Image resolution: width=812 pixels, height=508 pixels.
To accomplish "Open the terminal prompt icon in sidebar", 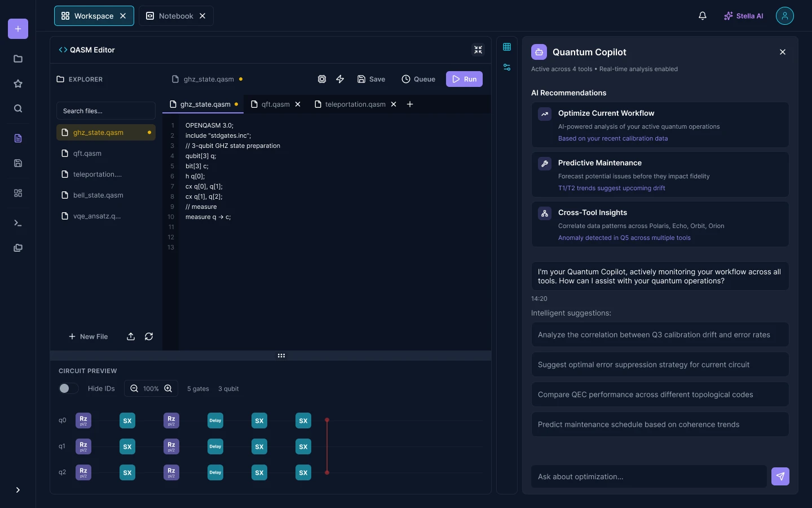I will [18, 223].
